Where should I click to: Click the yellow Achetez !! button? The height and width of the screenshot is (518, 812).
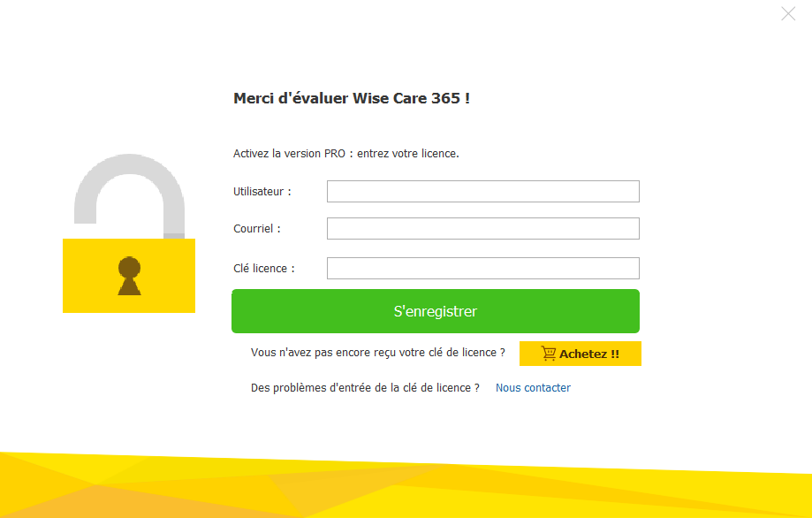click(x=581, y=354)
